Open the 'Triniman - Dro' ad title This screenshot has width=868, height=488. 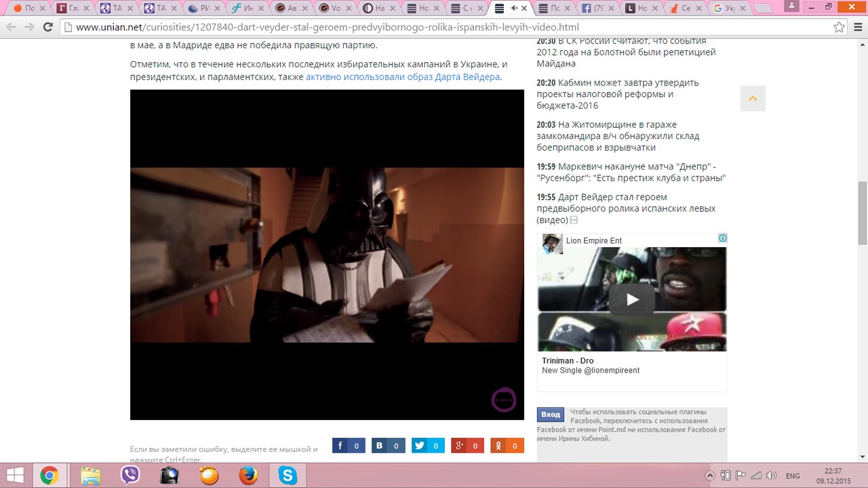coord(568,360)
